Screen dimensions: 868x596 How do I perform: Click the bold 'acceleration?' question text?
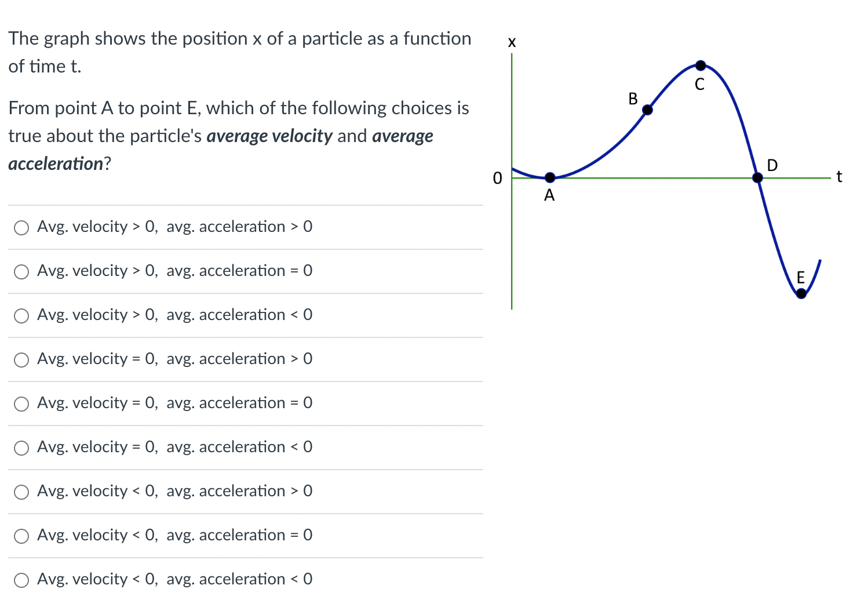point(60,164)
